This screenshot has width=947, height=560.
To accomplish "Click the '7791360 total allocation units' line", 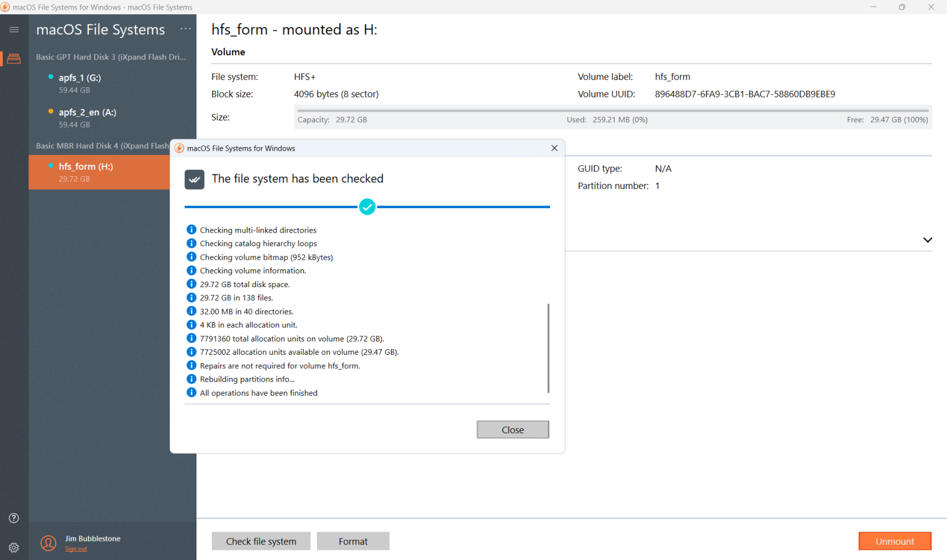I will (x=292, y=339).
